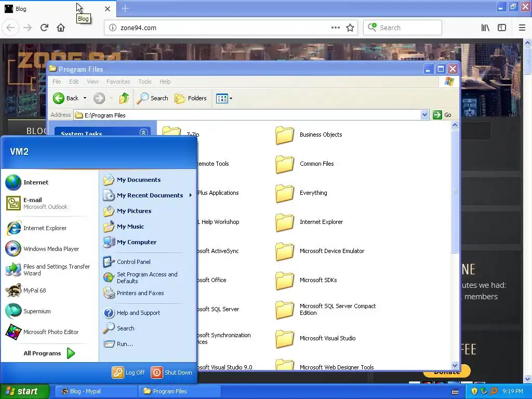The height and width of the screenshot is (399, 532).
Task: Select the Common Files folder
Action: coord(304,164)
